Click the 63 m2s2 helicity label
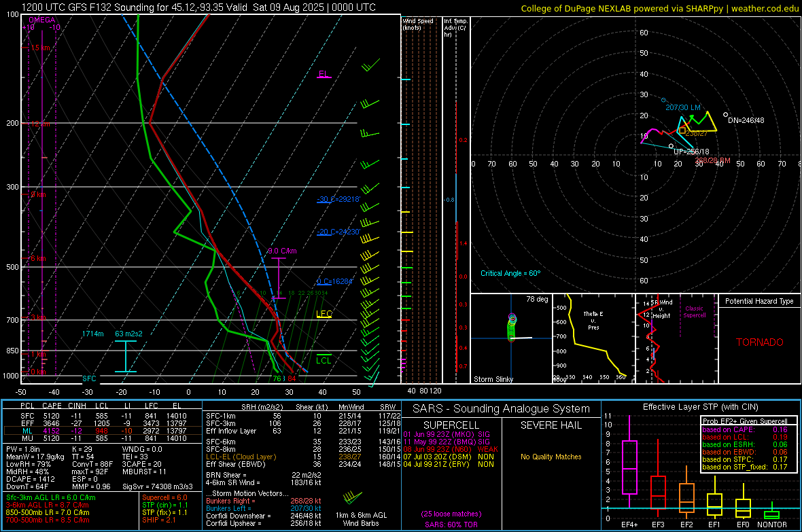The image size is (802, 532). click(129, 334)
